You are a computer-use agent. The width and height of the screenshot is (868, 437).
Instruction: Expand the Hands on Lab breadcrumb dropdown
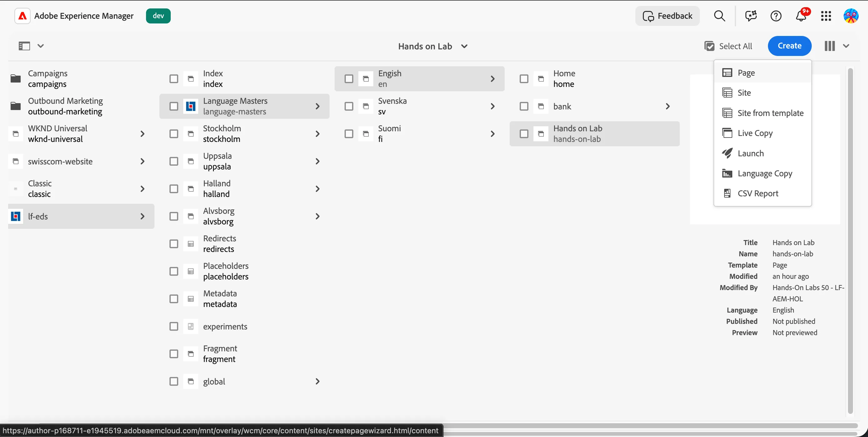464,46
